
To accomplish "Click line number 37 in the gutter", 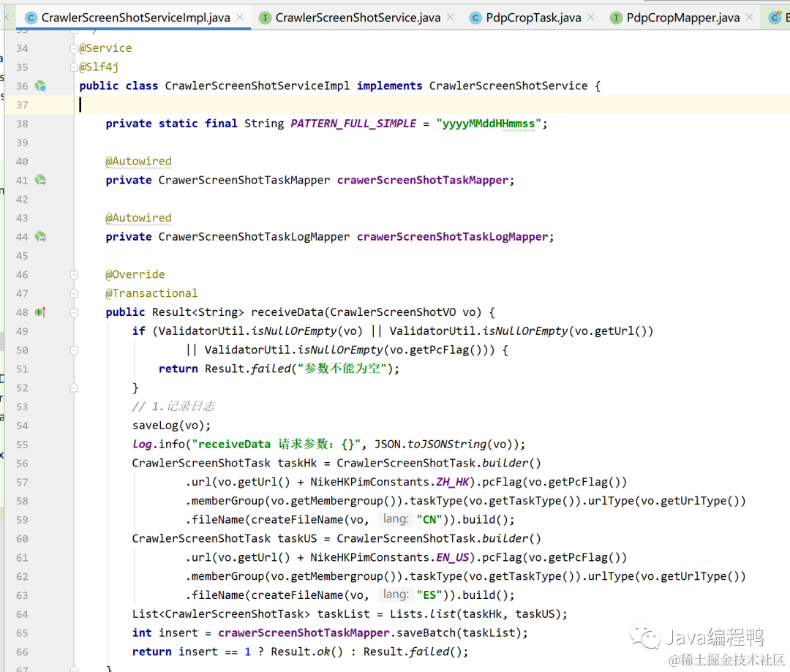I will click(22, 105).
